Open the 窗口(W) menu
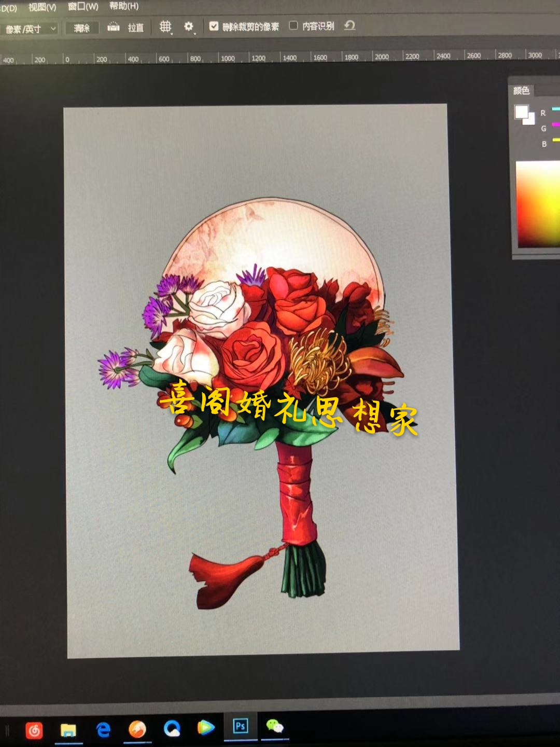This screenshot has height=747, width=560. click(x=83, y=7)
